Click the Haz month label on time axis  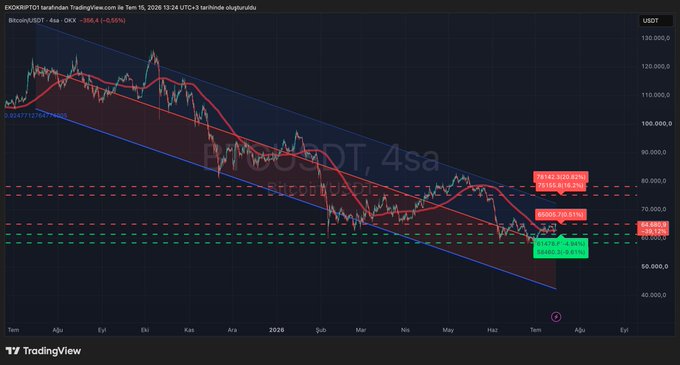pyautogui.click(x=492, y=330)
